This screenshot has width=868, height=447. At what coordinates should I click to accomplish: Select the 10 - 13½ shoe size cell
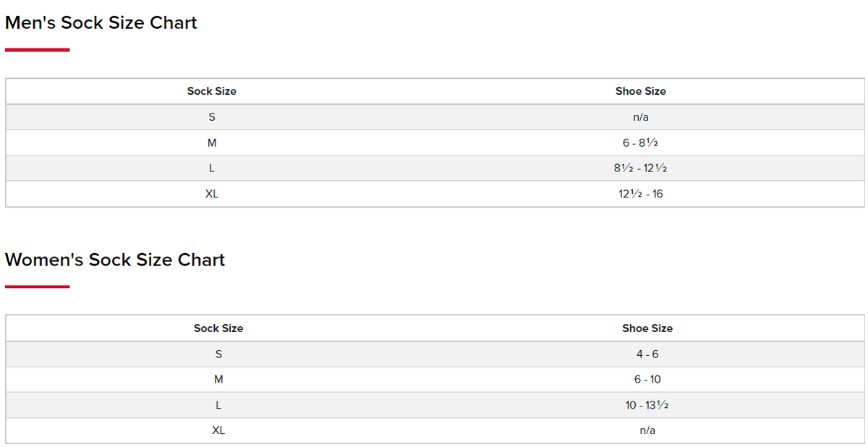tap(647, 405)
